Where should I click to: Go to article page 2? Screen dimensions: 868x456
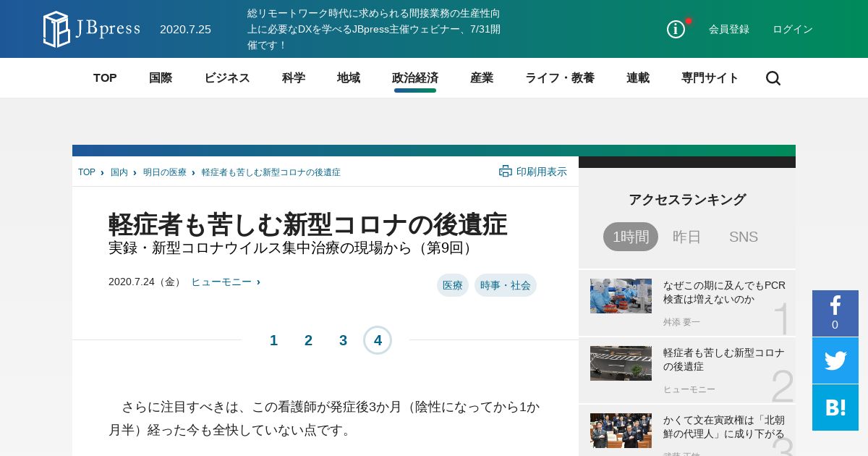click(x=308, y=340)
